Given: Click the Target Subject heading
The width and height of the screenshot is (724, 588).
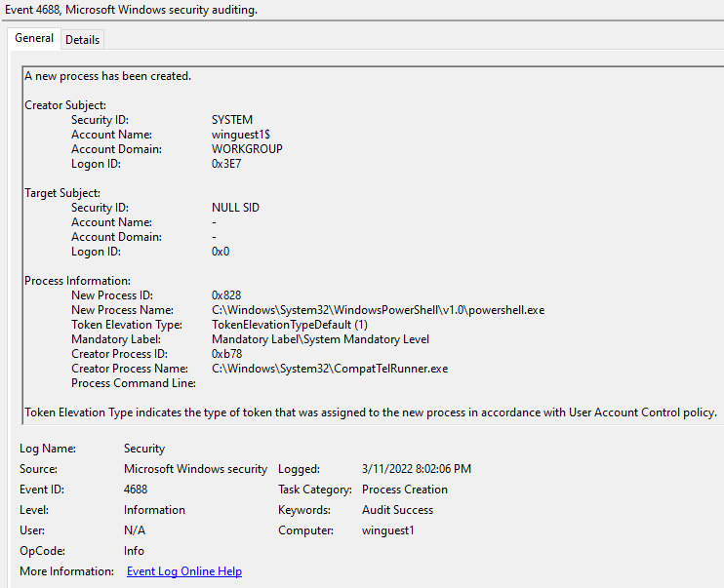Looking at the screenshot, I should (x=62, y=193).
